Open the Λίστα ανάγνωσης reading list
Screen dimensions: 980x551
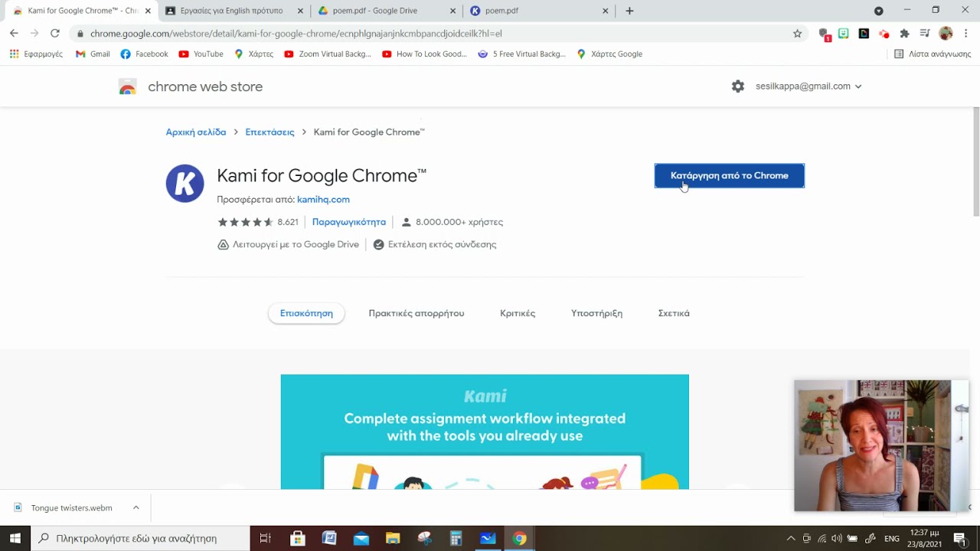[x=933, y=54]
